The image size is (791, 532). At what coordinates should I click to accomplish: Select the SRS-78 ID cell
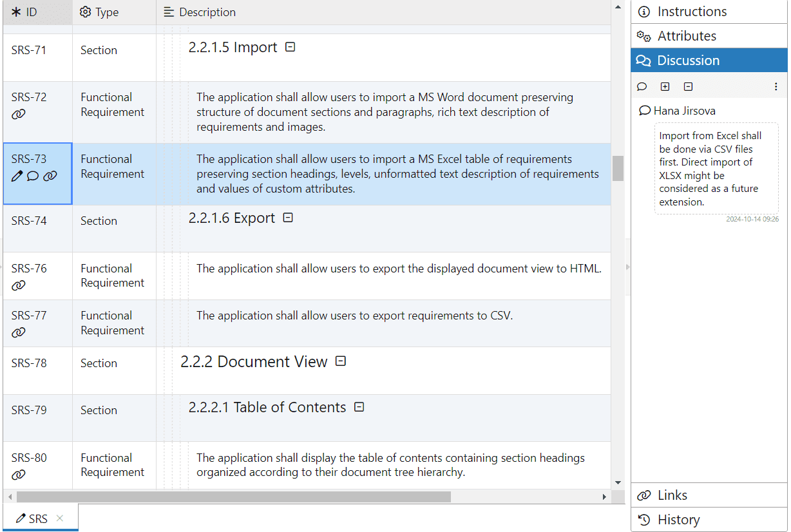37,370
